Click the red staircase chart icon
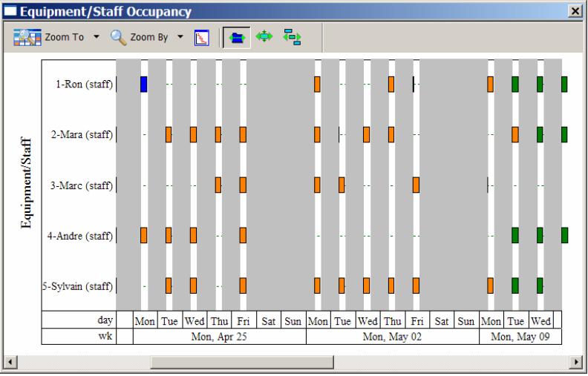This screenshot has height=376, width=588. click(x=202, y=37)
